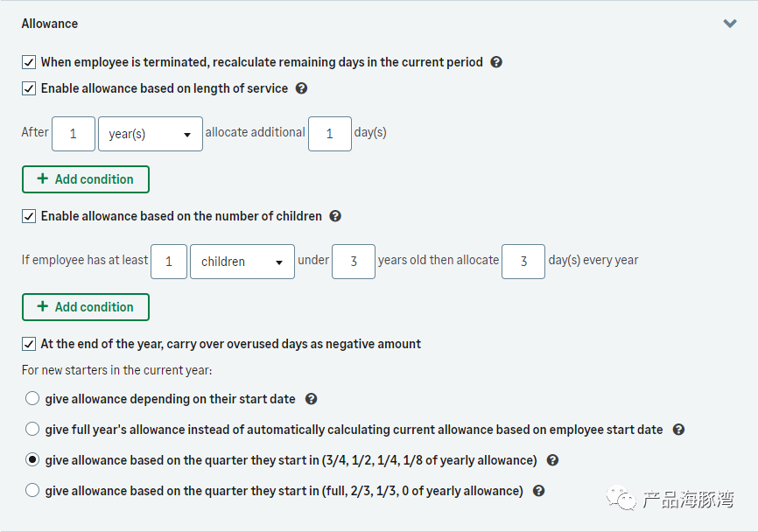Uncheck recalculate remaining days when employee terminated
This screenshot has width=758, height=532.
pyautogui.click(x=29, y=62)
